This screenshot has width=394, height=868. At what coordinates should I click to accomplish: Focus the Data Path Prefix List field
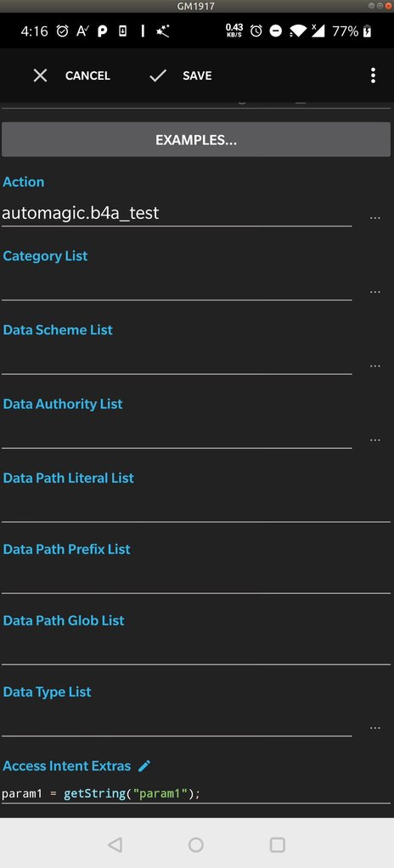[196, 578]
